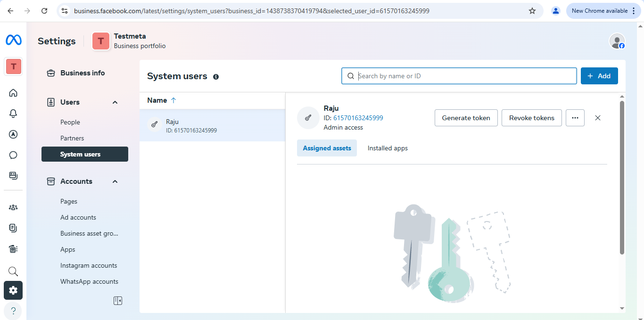Open the three-dot more options menu

pos(575,118)
